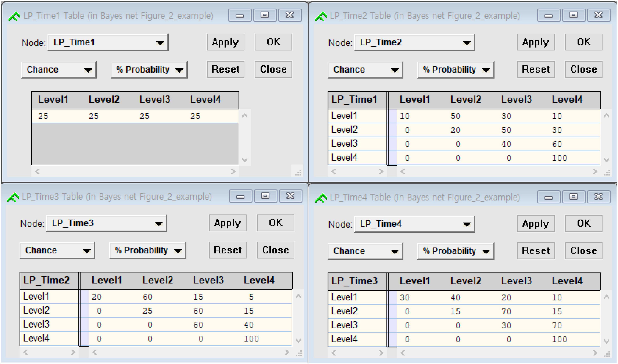Click OK in LP_Time3 window
Image resolution: width=618 pixels, height=364 pixels.
[275, 223]
